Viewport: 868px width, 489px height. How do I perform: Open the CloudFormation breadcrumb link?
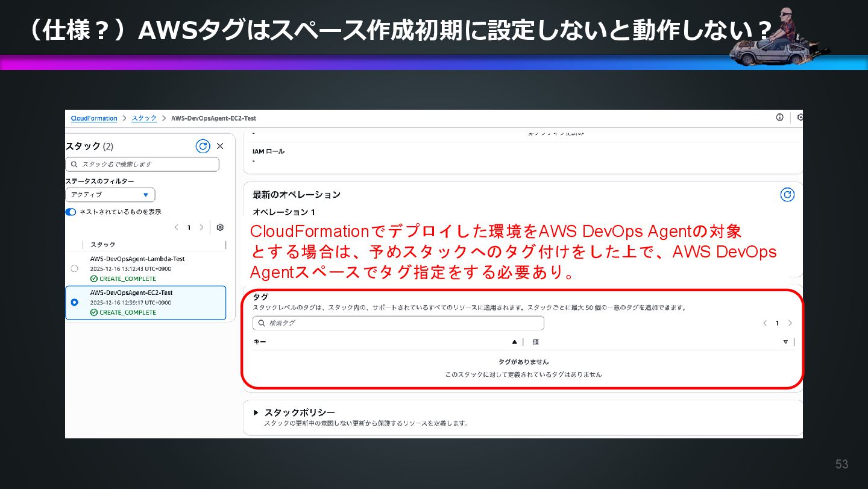(94, 118)
